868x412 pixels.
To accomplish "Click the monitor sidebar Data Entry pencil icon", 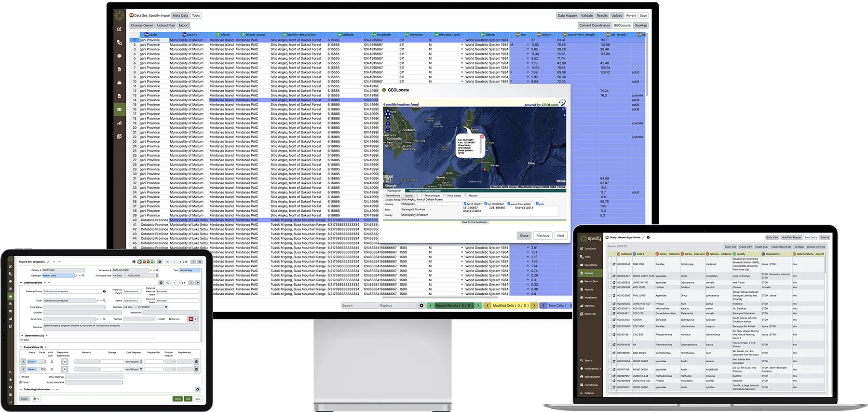I will coord(119,29).
